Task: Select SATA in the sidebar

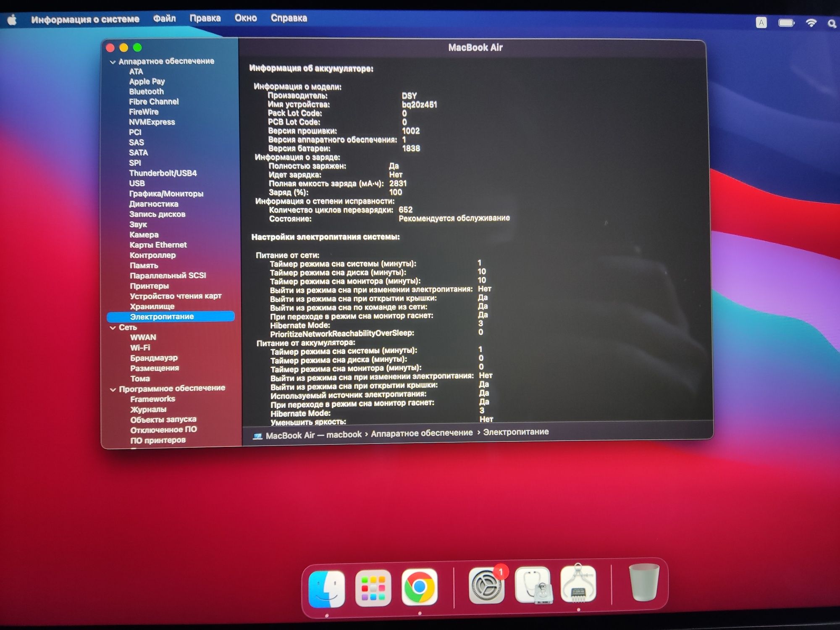Action: (x=139, y=153)
